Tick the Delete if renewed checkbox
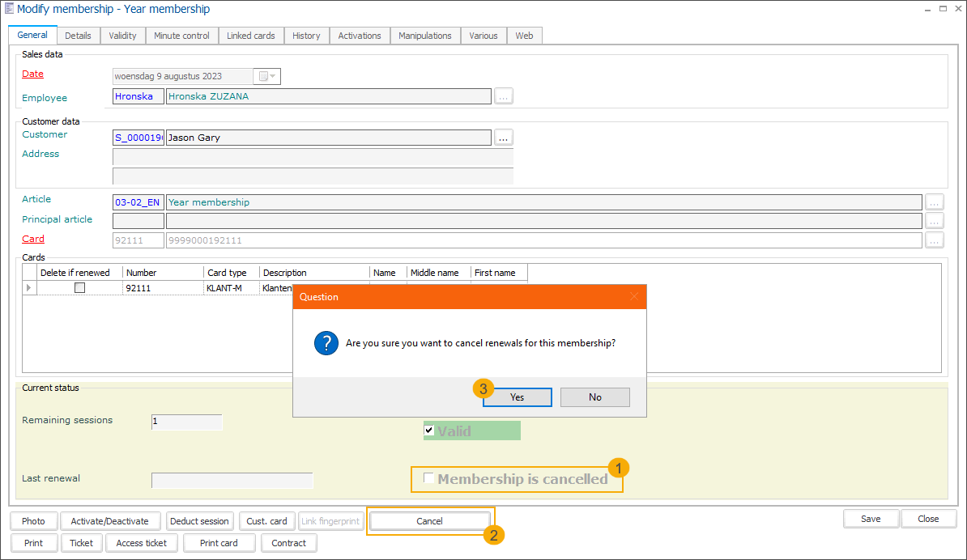 (x=79, y=288)
